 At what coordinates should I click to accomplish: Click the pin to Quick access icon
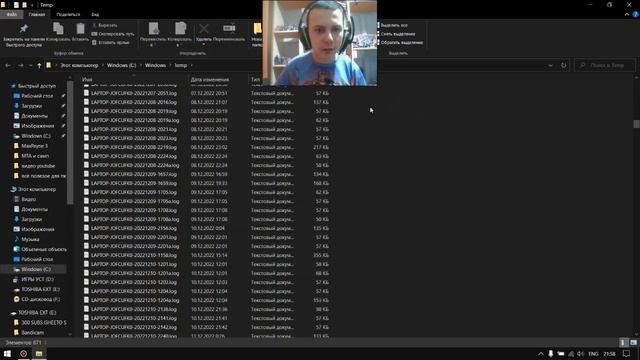click(24, 29)
